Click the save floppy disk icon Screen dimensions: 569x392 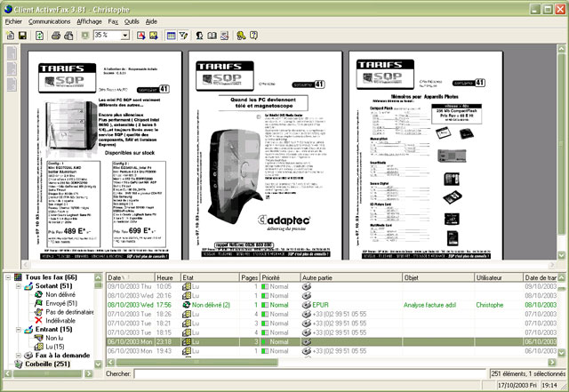(x=22, y=35)
